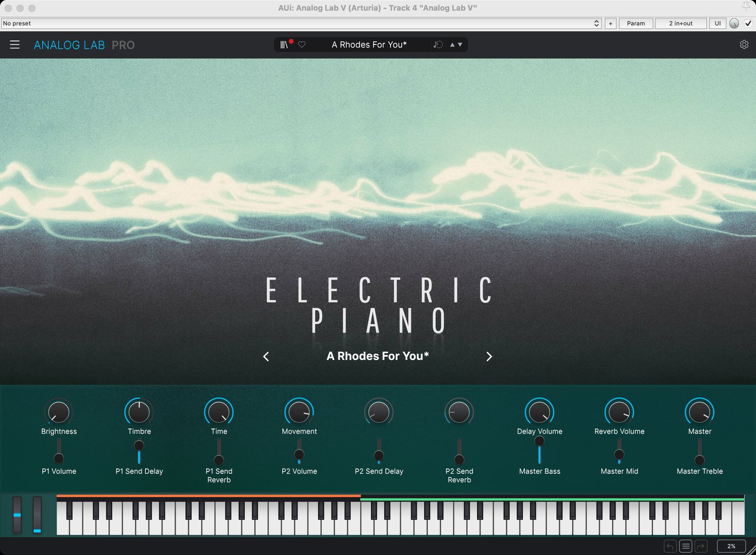
Task: Toggle the plugin bypass checkbox
Action: pos(748,23)
